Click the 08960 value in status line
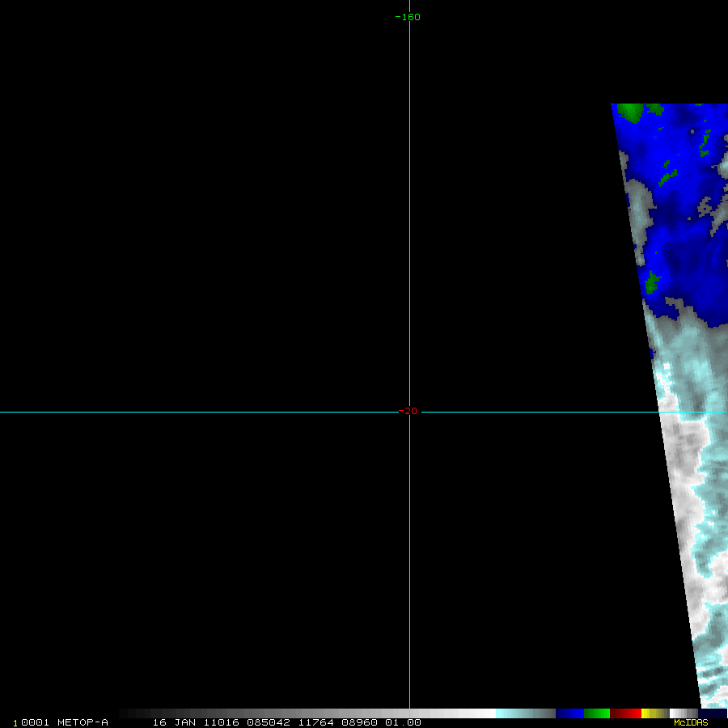The height and width of the screenshot is (728, 728). point(357,722)
